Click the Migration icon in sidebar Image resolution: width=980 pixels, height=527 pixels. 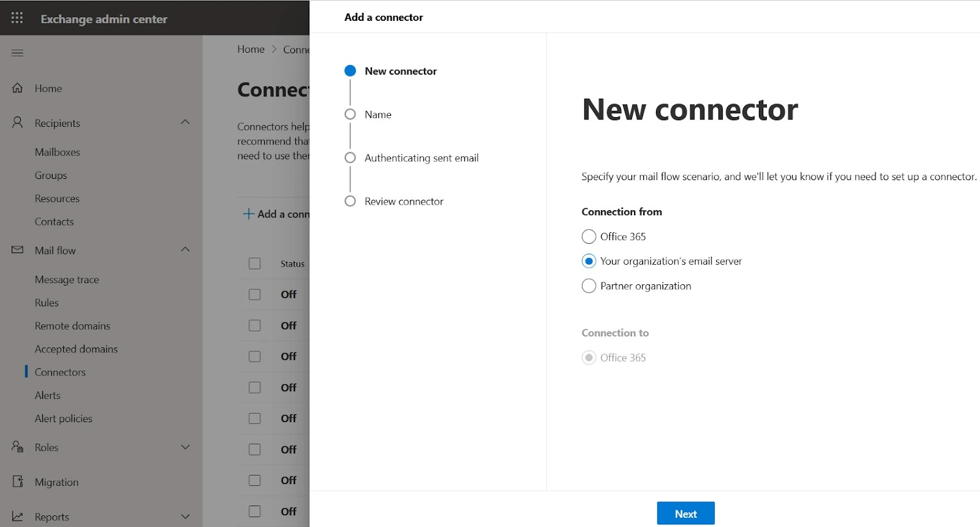point(17,482)
